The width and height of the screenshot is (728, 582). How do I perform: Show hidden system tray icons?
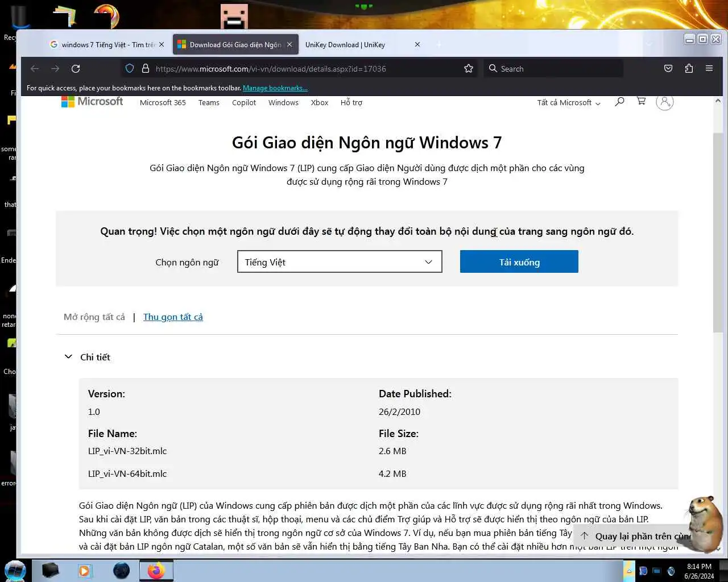coord(629,571)
